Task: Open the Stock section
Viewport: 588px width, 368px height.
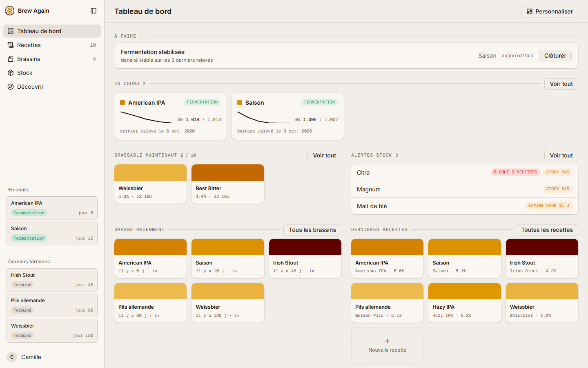Action: [x=52, y=73]
